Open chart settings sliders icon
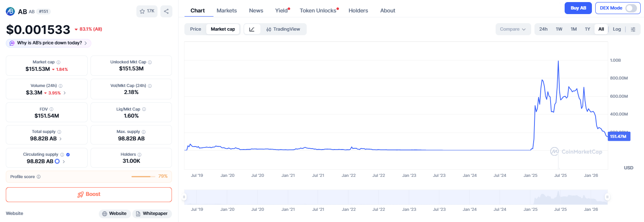 click(x=633, y=29)
